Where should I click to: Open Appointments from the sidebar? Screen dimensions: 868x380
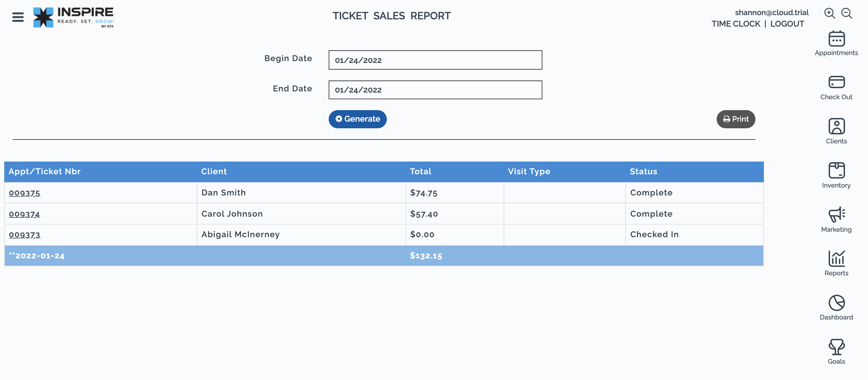pos(836,44)
